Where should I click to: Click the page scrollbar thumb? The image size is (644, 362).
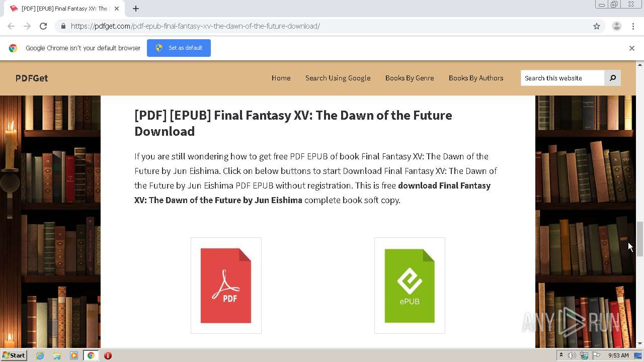click(x=640, y=239)
